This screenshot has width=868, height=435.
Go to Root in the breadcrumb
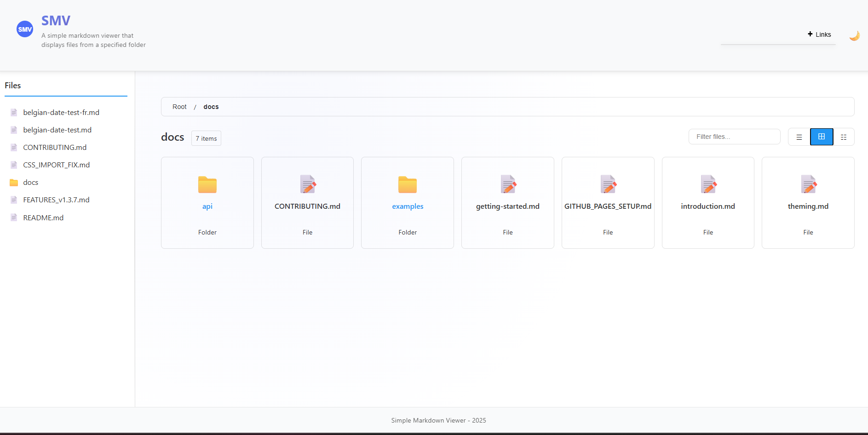click(x=179, y=107)
